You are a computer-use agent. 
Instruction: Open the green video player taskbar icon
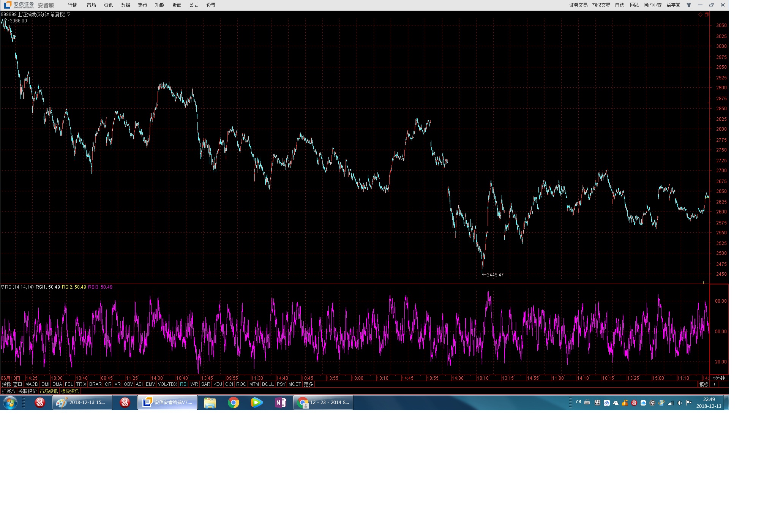point(257,403)
